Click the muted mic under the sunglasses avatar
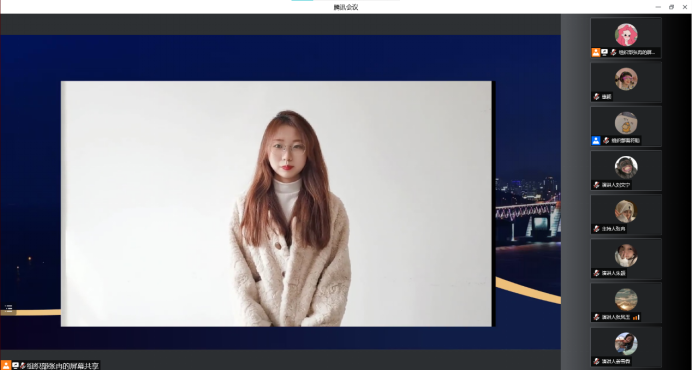This screenshot has height=371, width=692. tap(597, 97)
